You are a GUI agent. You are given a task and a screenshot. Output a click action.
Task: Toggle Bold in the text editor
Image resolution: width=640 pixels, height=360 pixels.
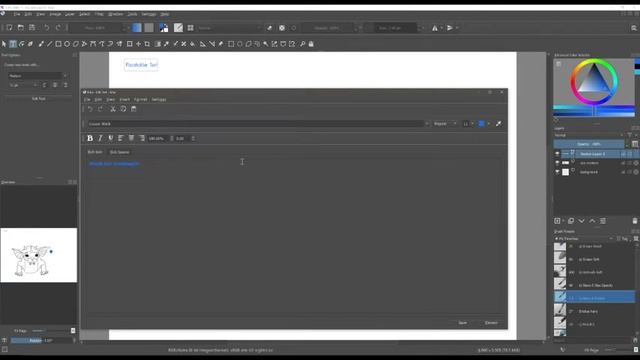pyautogui.click(x=90, y=138)
